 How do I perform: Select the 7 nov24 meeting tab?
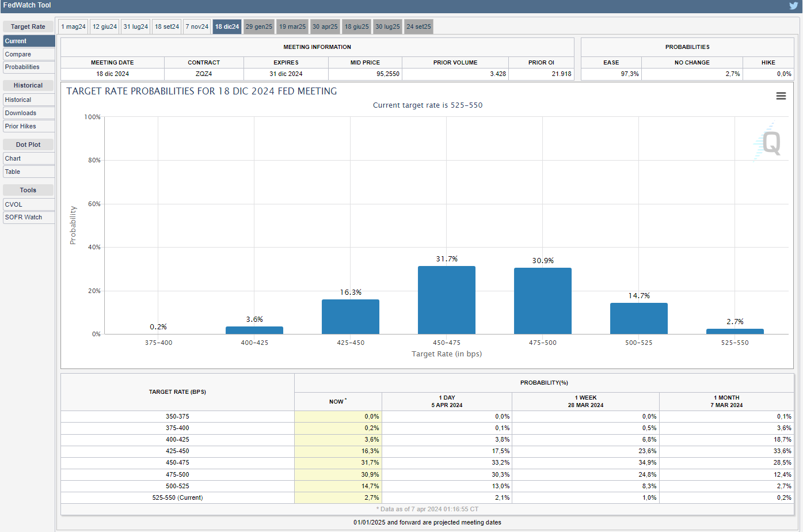197,26
